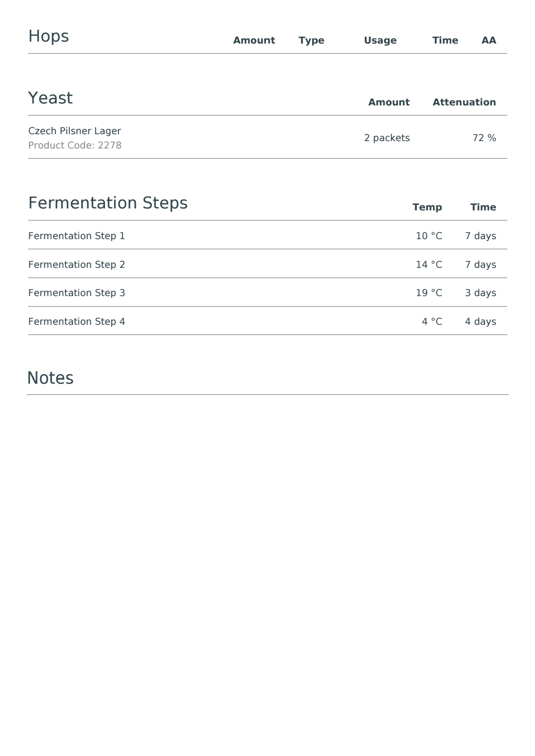Select the Hops Amount column header
Image resolution: width=535 pixels, height=756 pixels.
point(254,41)
